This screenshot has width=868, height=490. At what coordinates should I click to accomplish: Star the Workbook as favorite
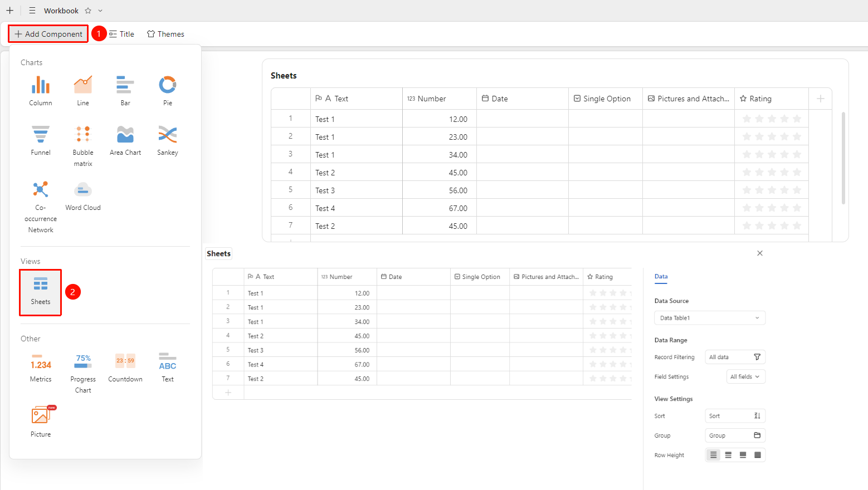coord(88,11)
